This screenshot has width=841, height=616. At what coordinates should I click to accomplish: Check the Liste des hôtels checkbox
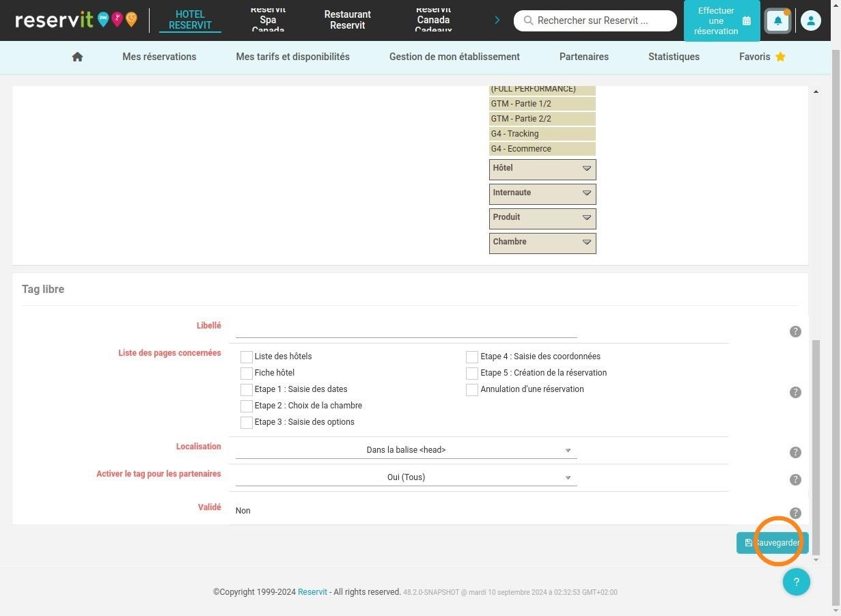tap(247, 356)
